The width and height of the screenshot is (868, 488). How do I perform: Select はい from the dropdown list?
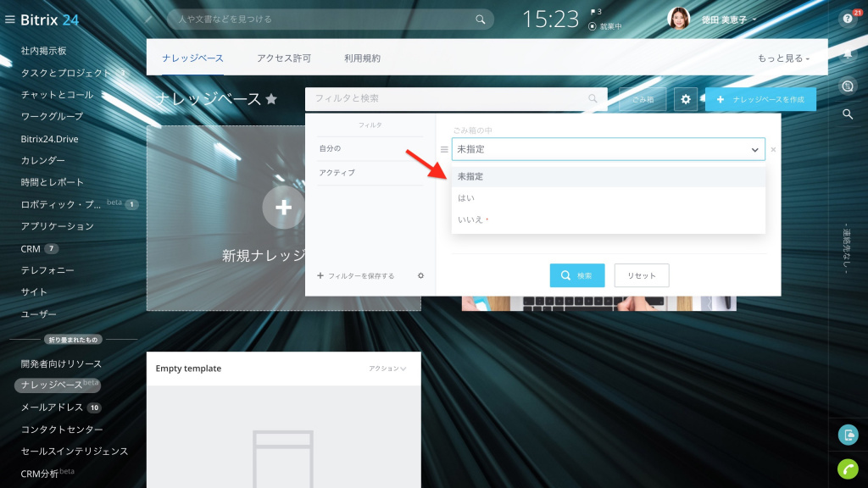click(466, 198)
